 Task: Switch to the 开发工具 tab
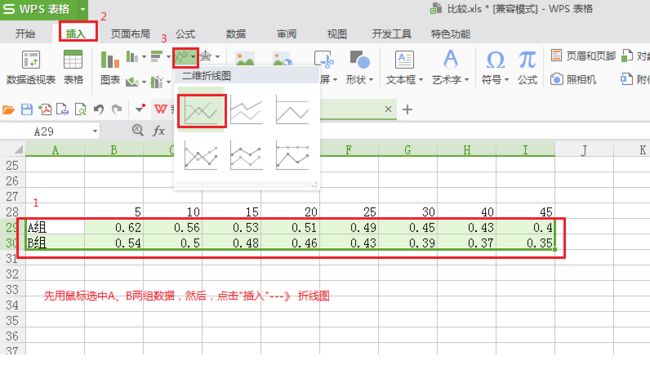click(391, 34)
